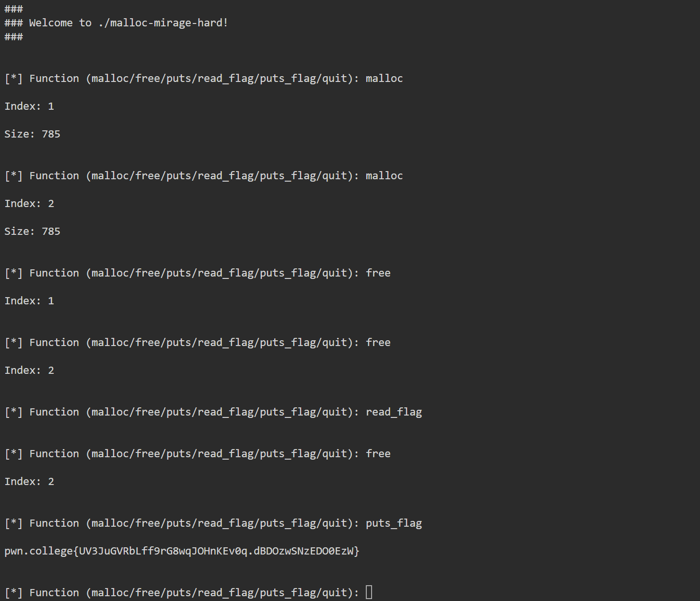Click the free command after read_flag
Image resolution: width=700 pixels, height=601 pixels.
pos(378,454)
